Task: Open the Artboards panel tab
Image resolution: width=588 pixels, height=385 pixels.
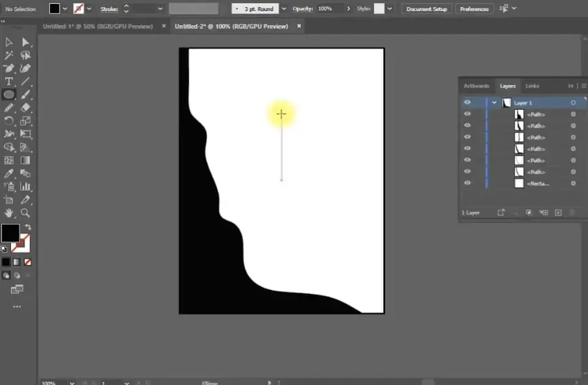Action: coord(476,86)
